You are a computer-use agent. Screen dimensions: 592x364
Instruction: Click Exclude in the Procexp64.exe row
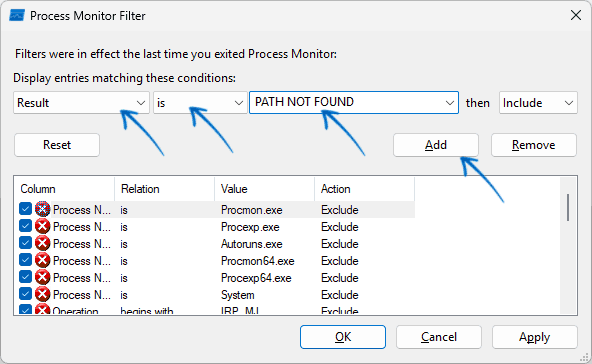(x=339, y=278)
